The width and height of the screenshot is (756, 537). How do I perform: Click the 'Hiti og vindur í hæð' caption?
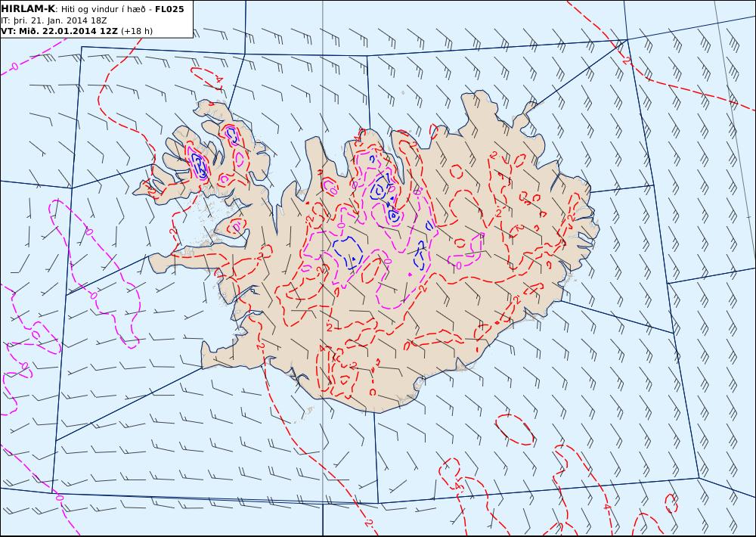[x=103, y=9]
